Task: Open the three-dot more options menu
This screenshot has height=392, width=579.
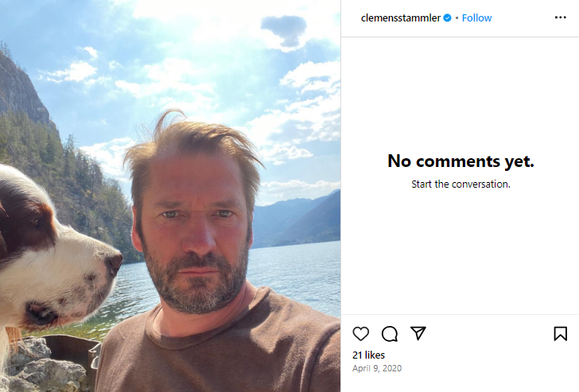Action: 561,17
